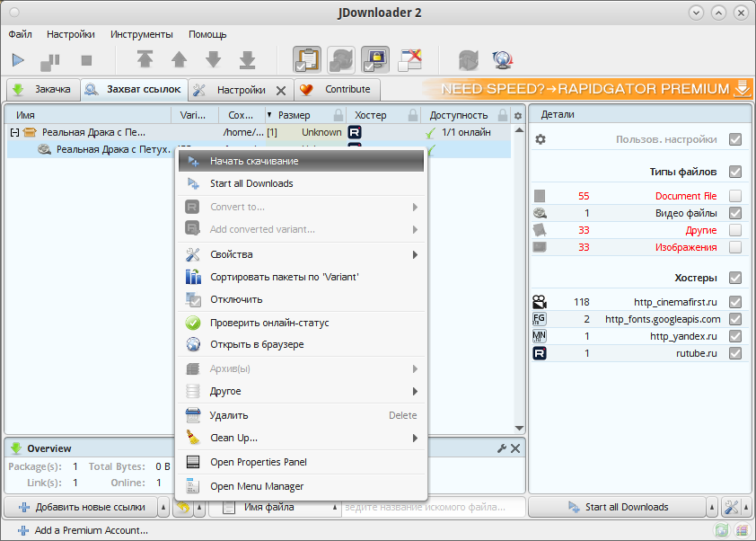Select Open Menu Manager
Screen dimensions: 756x541
pos(301,486)
